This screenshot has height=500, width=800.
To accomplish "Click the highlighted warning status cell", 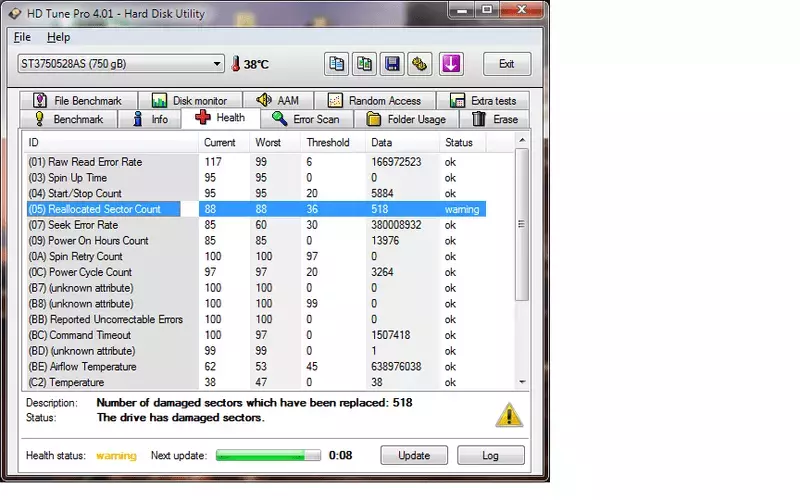I will click(462, 209).
